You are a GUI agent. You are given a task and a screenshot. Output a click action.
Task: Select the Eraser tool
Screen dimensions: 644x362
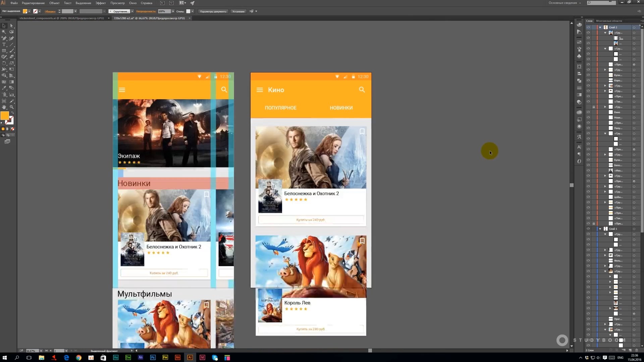pyautogui.click(x=12, y=57)
